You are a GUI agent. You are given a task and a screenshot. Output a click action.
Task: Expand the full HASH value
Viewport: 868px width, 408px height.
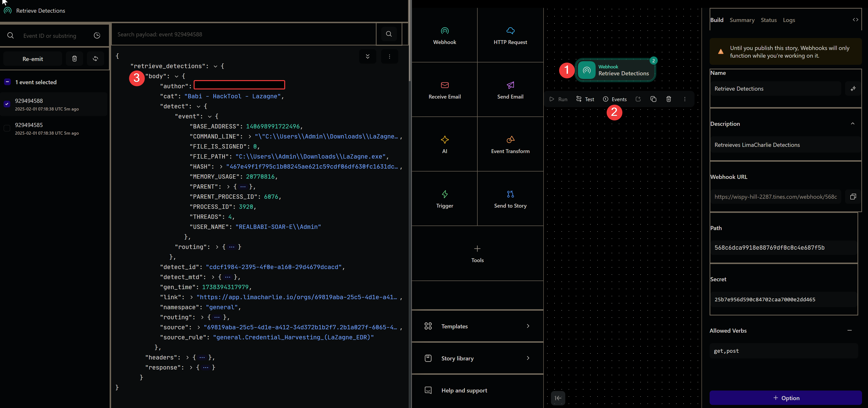(221, 167)
